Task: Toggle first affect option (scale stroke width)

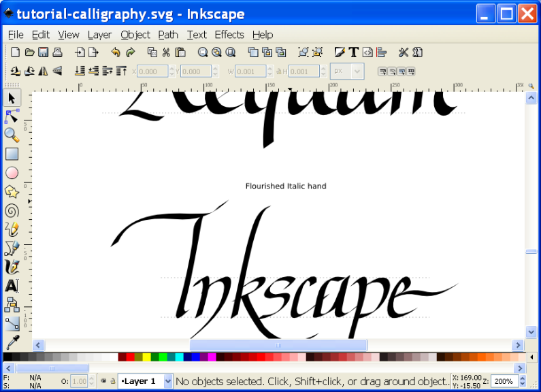Action: tap(382, 71)
